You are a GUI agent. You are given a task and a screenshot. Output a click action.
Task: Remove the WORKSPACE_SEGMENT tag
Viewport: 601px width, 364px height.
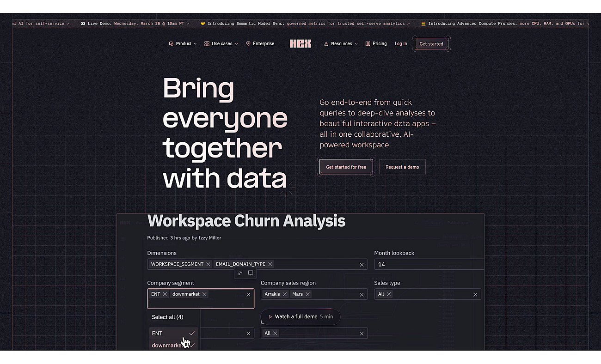(208, 264)
